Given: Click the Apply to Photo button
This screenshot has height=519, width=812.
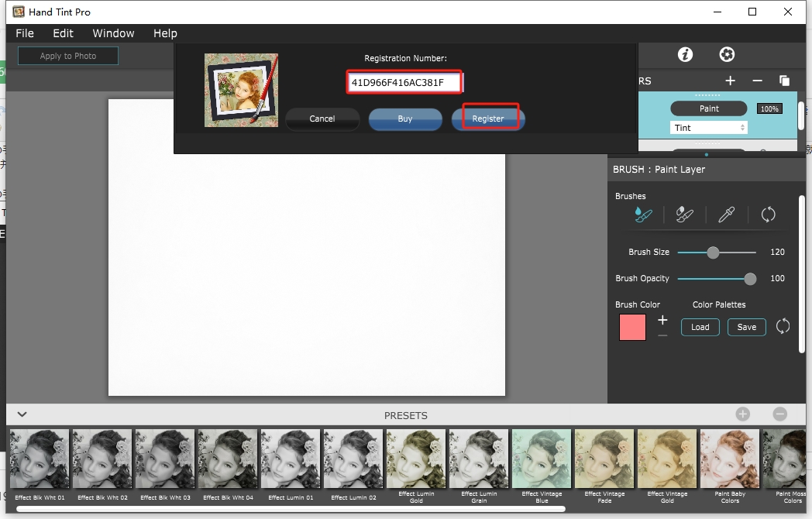Looking at the screenshot, I should (68, 56).
